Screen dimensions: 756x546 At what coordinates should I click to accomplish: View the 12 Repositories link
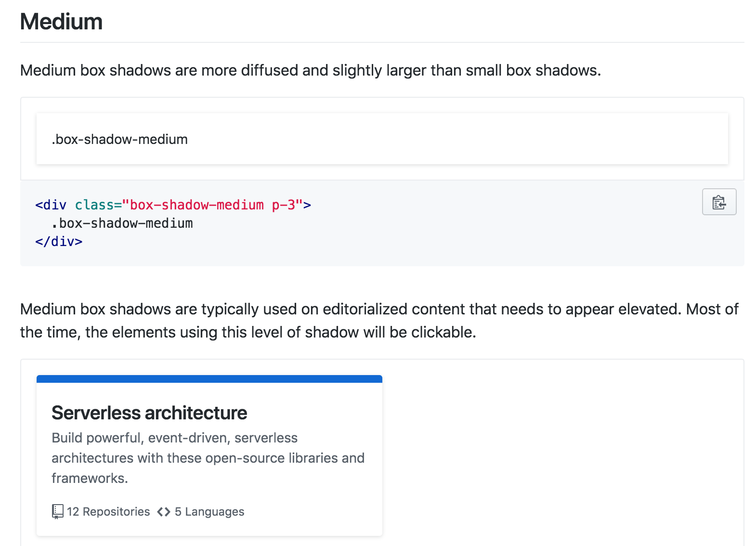(x=108, y=511)
